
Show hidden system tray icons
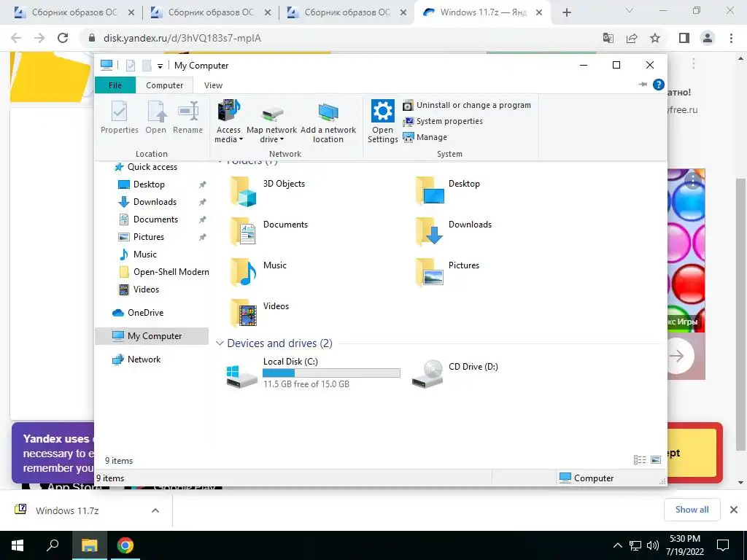(617, 545)
